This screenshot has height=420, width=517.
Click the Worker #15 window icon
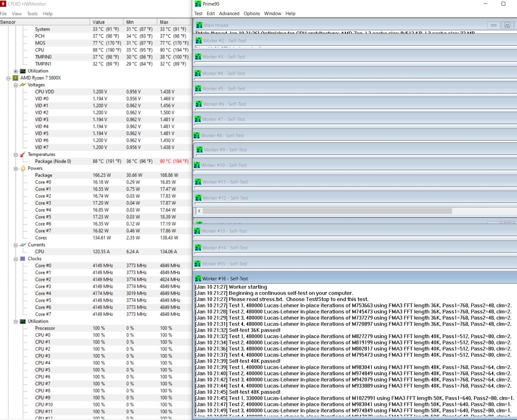tap(197, 264)
